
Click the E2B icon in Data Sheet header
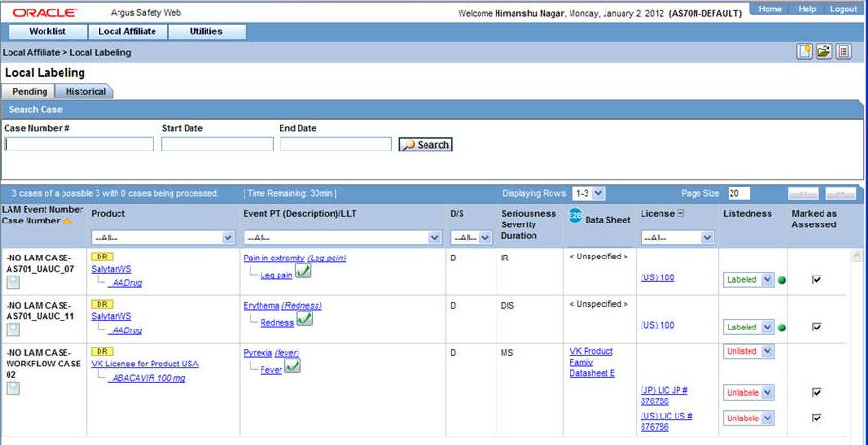575,216
